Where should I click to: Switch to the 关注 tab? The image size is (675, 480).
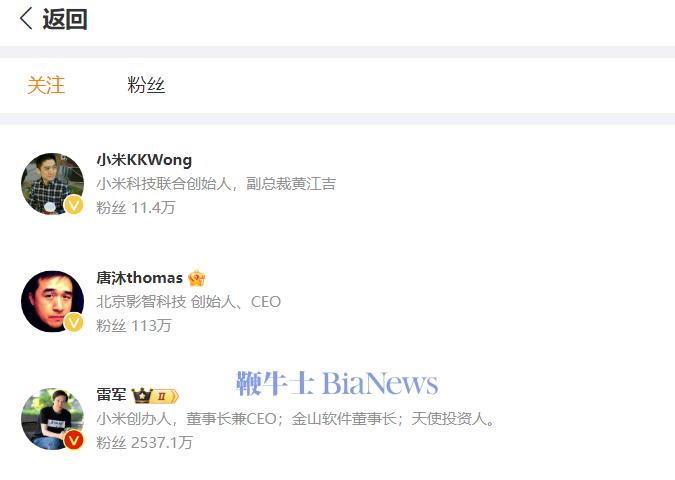coord(46,85)
